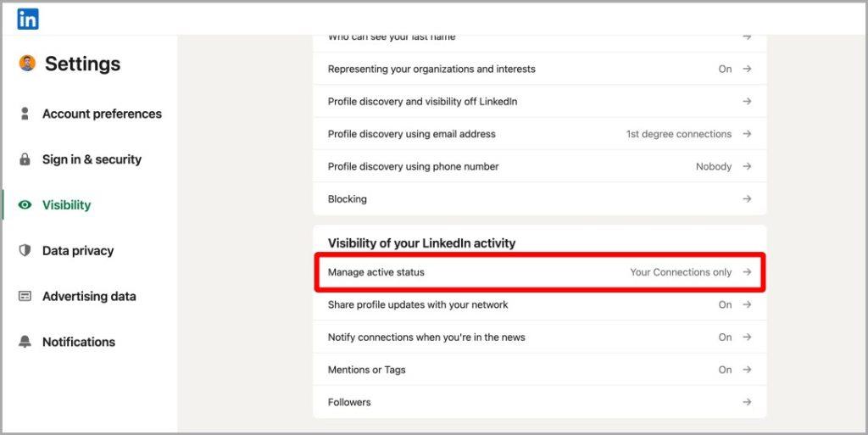Click the 1st degree connections value
Viewport: 868px width, 435px height.
point(679,134)
